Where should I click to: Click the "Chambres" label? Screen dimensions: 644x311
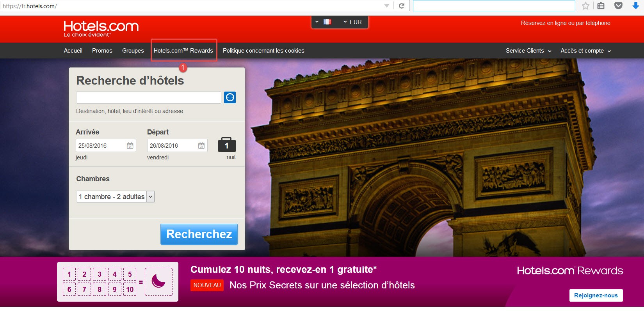tap(93, 179)
